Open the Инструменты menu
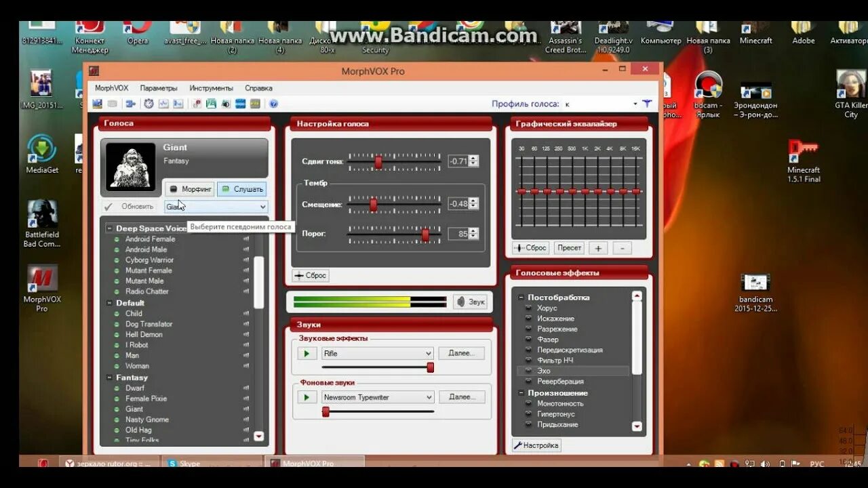Image resolution: width=868 pixels, height=488 pixels. (211, 88)
